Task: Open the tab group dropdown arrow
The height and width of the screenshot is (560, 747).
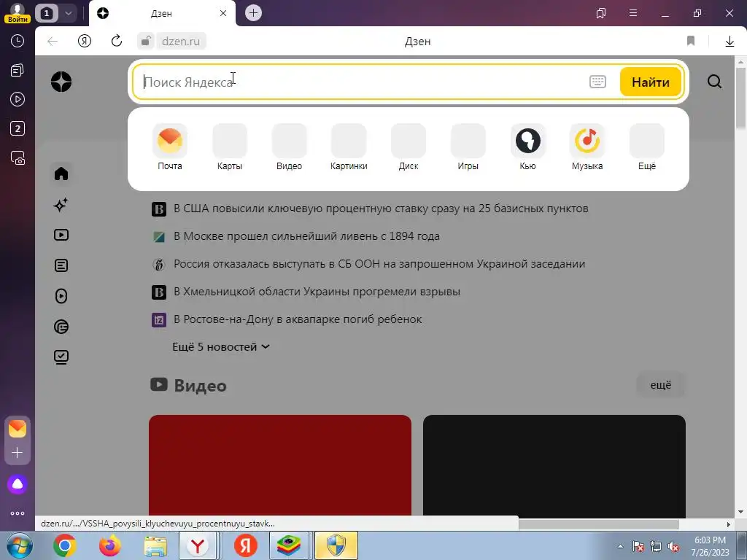Action: (x=68, y=13)
